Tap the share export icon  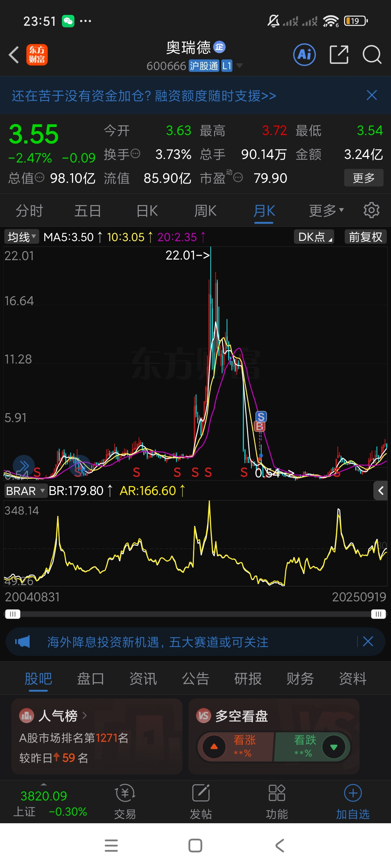(339, 55)
